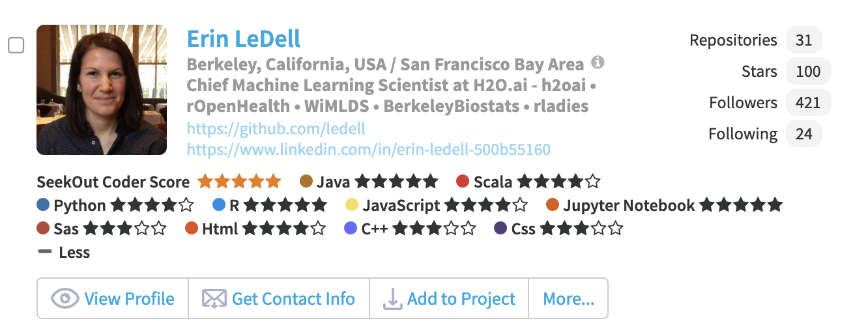Image resolution: width=868 pixels, height=336 pixels.
Task: Select the Erin LeDell candidate checkbox
Action: coord(16,45)
